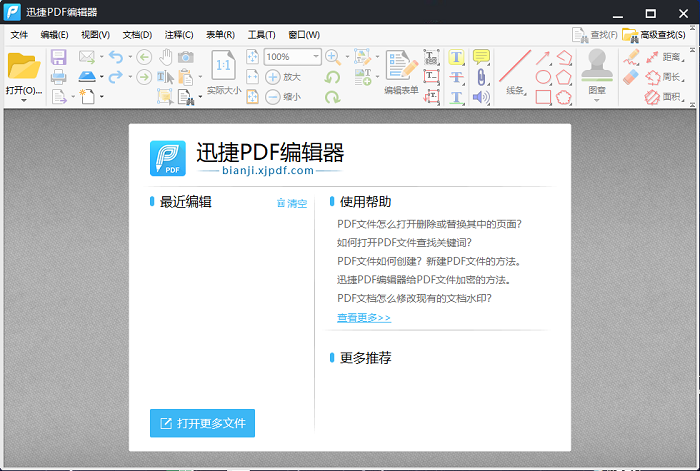Zoom in with the 放大 plus button
700x471 pixels.
[x=283, y=77]
